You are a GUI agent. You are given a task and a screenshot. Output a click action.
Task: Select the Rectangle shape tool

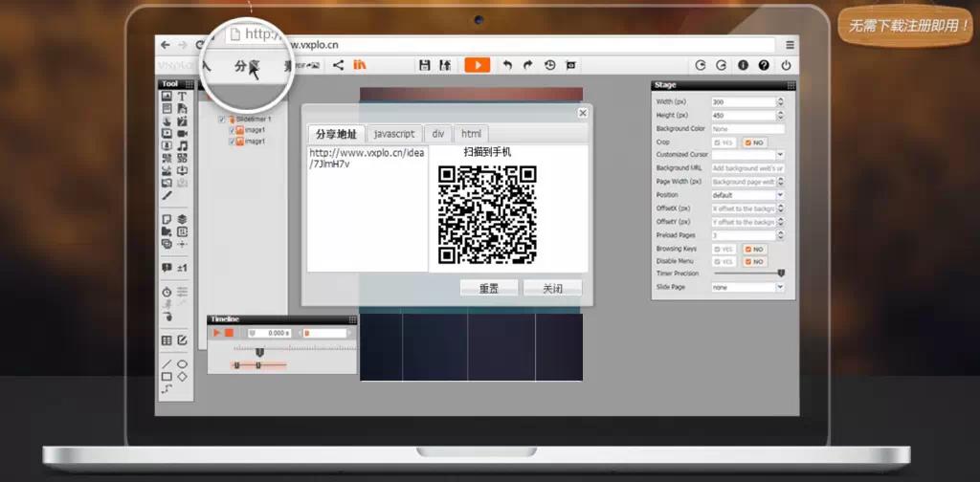pos(167,377)
